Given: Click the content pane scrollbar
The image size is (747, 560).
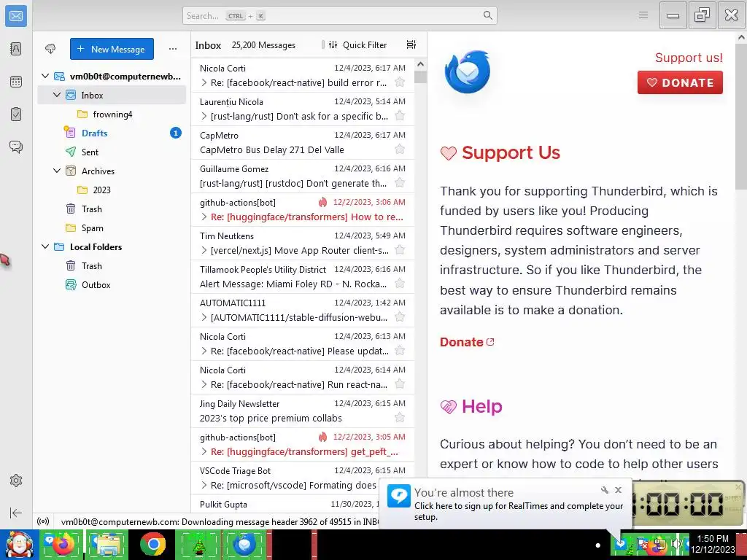Looking at the screenshot, I should 741,117.
